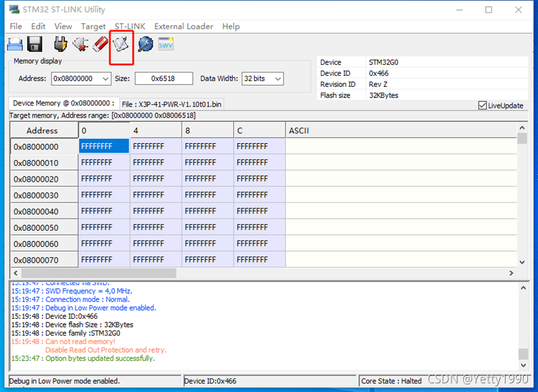Click the horizontal scrollbar right arrow

tap(511, 273)
